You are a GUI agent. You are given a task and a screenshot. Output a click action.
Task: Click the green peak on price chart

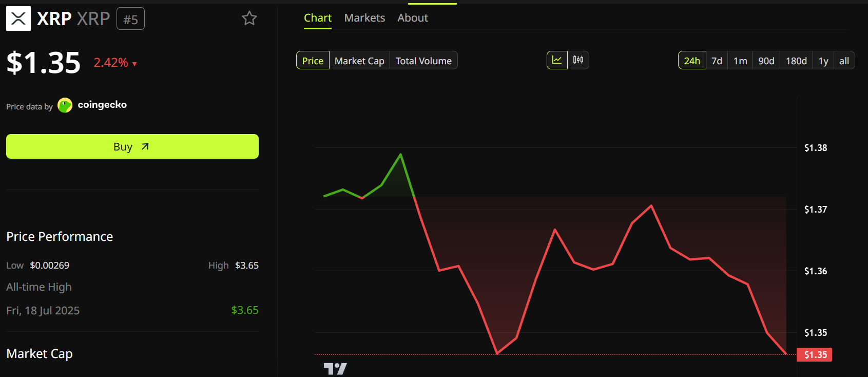click(400, 155)
